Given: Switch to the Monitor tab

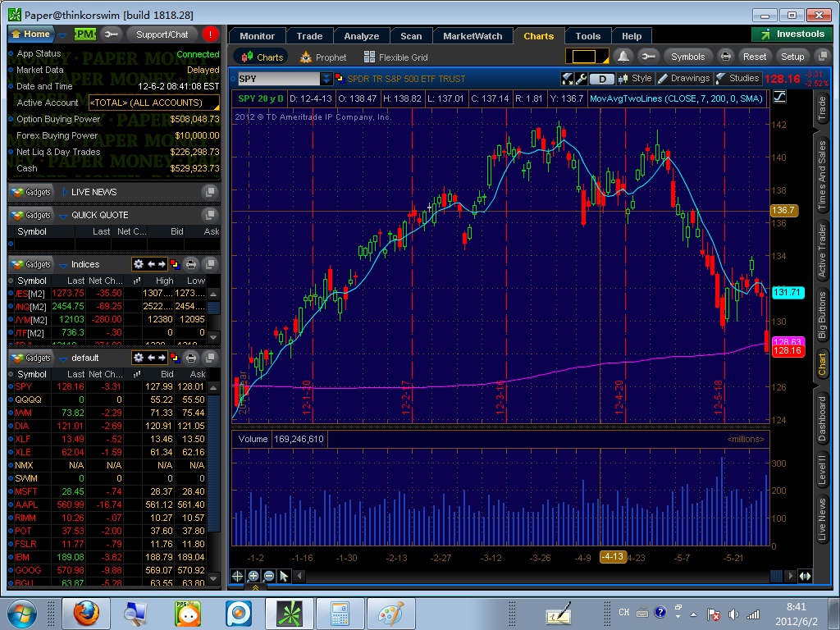Looking at the screenshot, I should [257, 36].
